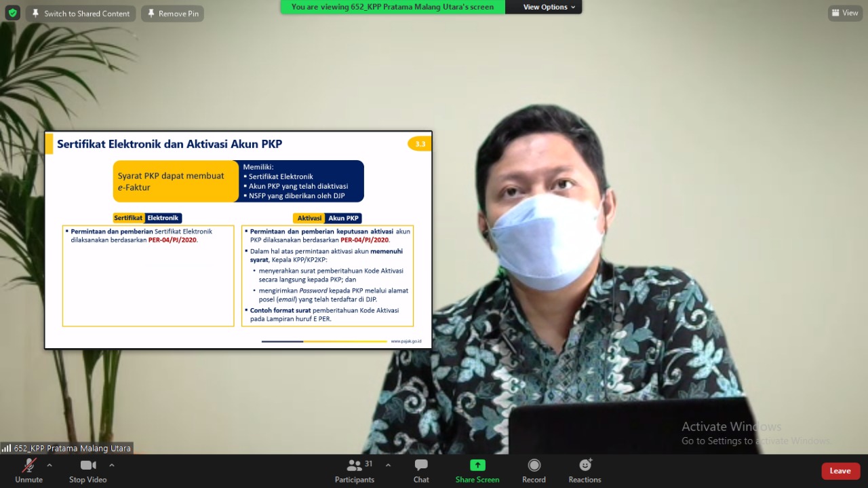Expand audio options arrow beside Unmute

(50, 466)
